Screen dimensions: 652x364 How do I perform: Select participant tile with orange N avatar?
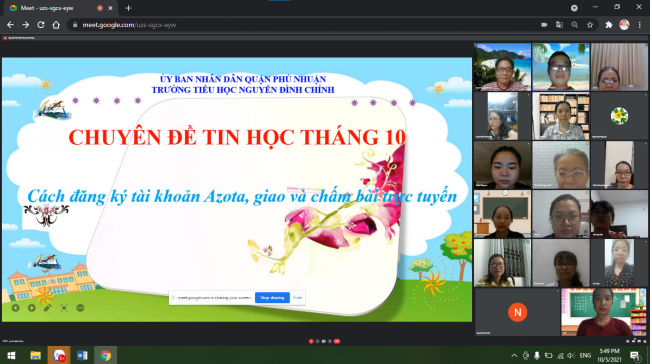click(x=517, y=312)
